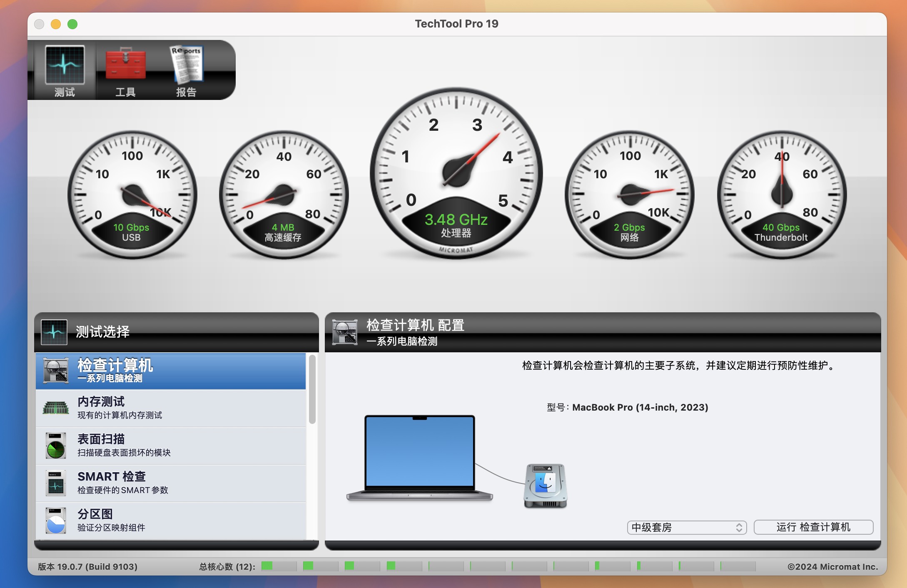907x588 pixels.
Task: Click the USB 10 Gbps gauge
Action: (x=132, y=195)
